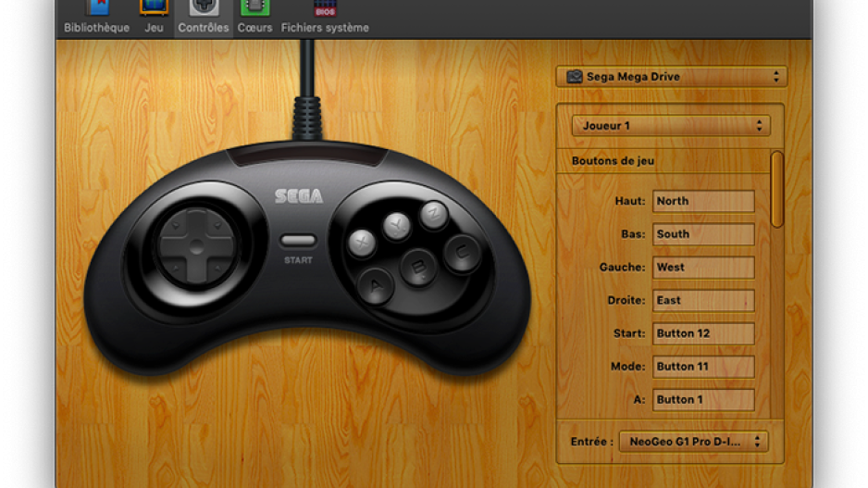Click the Start field showing Button 12
This screenshot has height=488, width=868.
(x=703, y=333)
